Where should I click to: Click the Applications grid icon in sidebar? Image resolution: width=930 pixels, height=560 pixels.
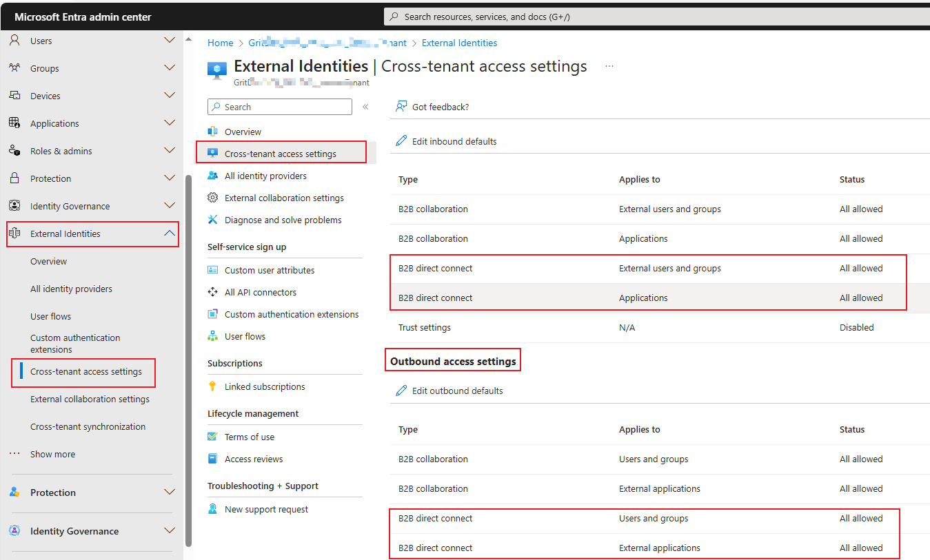point(14,123)
